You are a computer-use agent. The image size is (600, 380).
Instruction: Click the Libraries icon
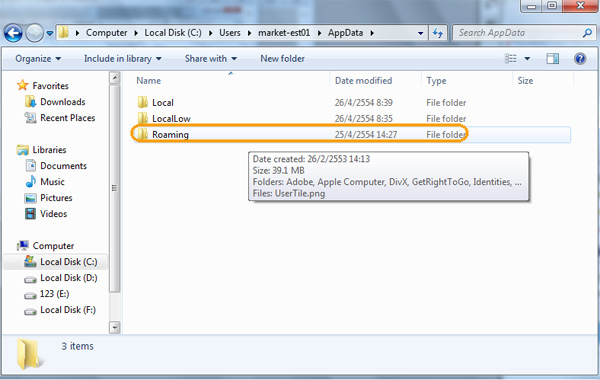[23, 150]
